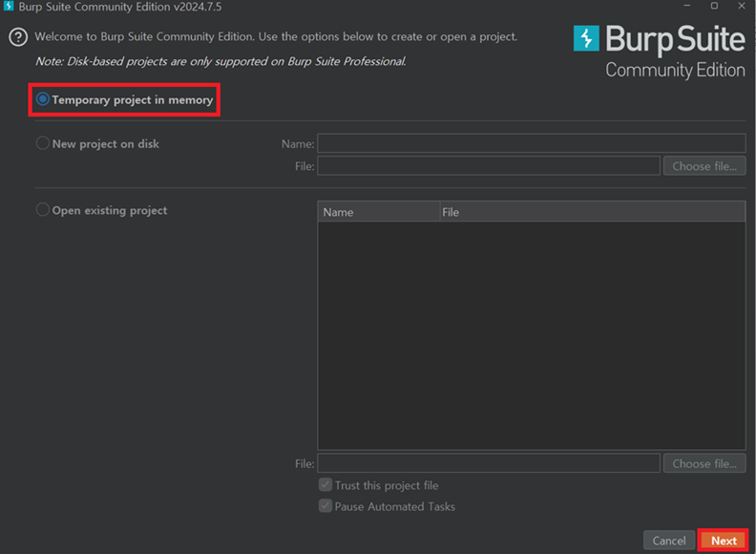Viewport: 756px width, 554px height.
Task: Click the welcome message text
Action: pyautogui.click(x=276, y=36)
